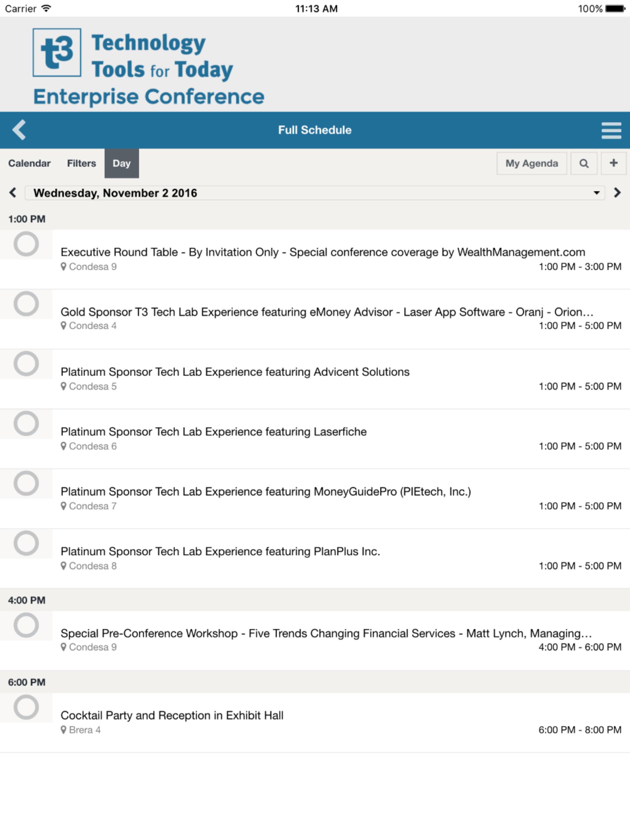Screen dimensions: 630x840
Task: Open the hamburger menu
Action: [x=611, y=130]
